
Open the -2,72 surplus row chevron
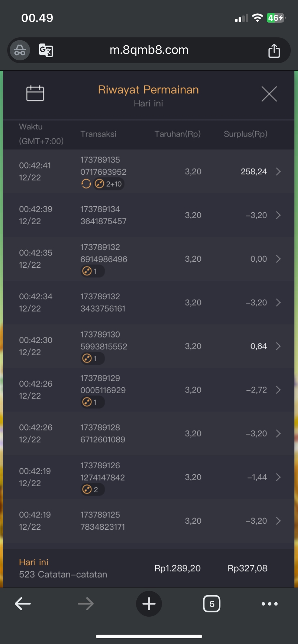point(278,390)
